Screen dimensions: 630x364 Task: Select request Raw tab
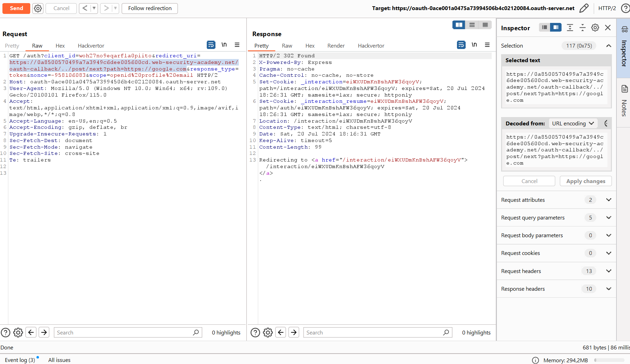pyautogui.click(x=37, y=45)
